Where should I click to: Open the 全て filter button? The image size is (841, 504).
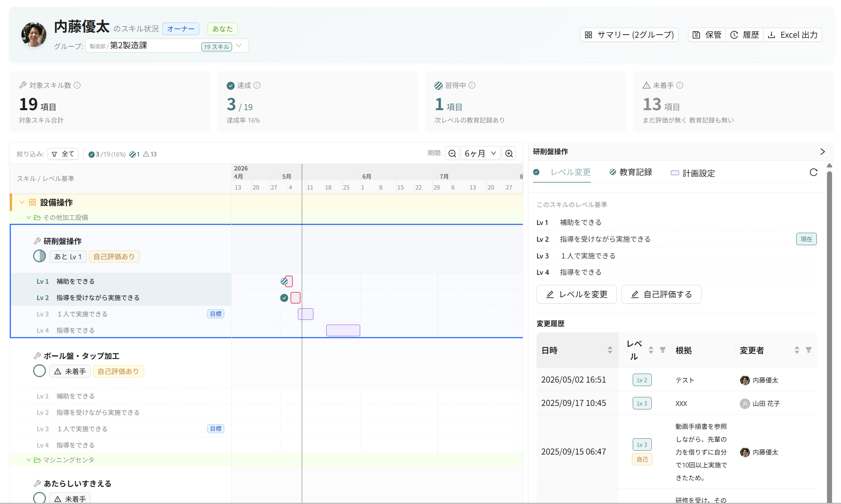click(x=63, y=154)
